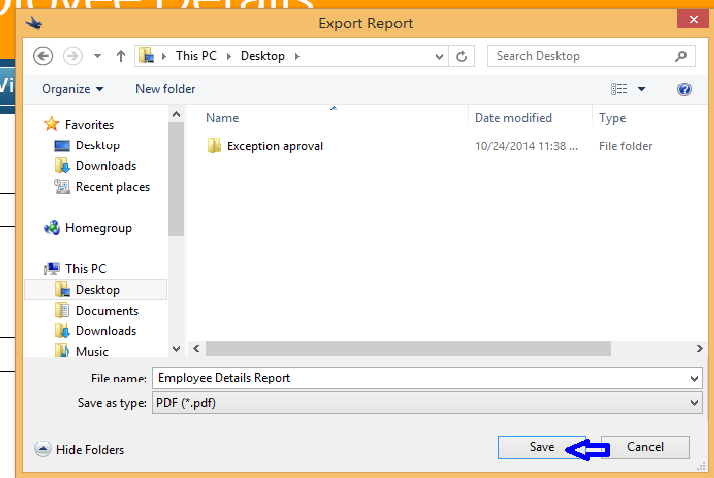Go up one folder level
The height and width of the screenshot is (478, 714).
(x=121, y=56)
